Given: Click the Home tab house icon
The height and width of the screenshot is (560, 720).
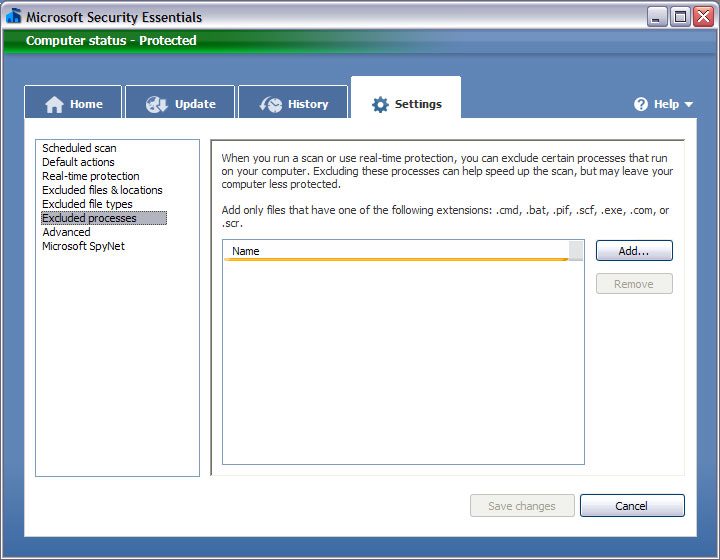Looking at the screenshot, I should (54, 105).
